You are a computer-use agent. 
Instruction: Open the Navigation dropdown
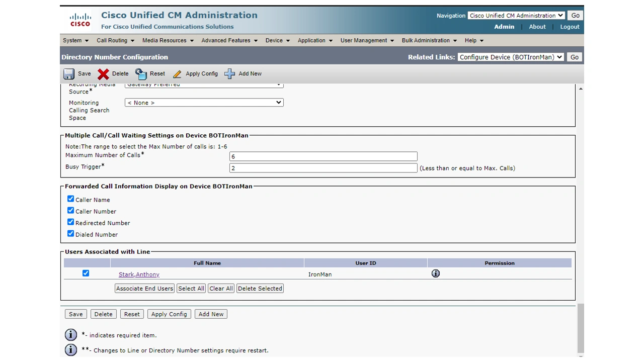pos(516,16)
